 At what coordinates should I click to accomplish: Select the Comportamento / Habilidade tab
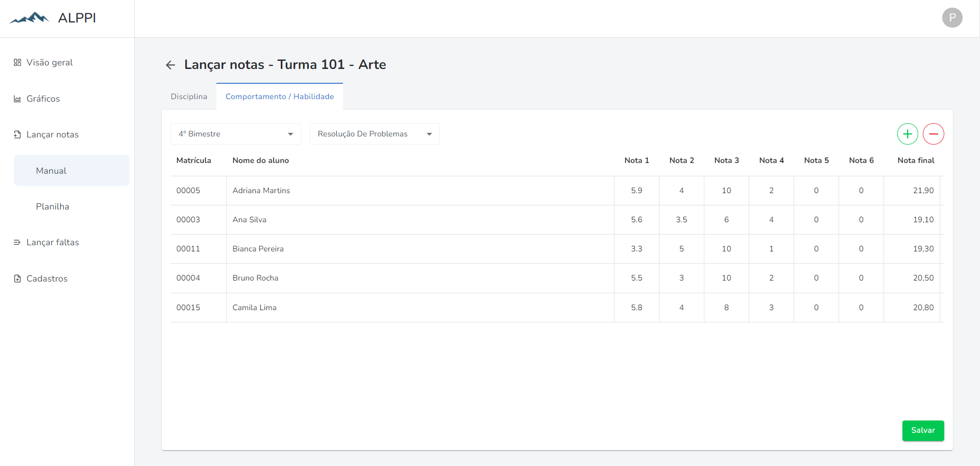(x=280, y=97)
